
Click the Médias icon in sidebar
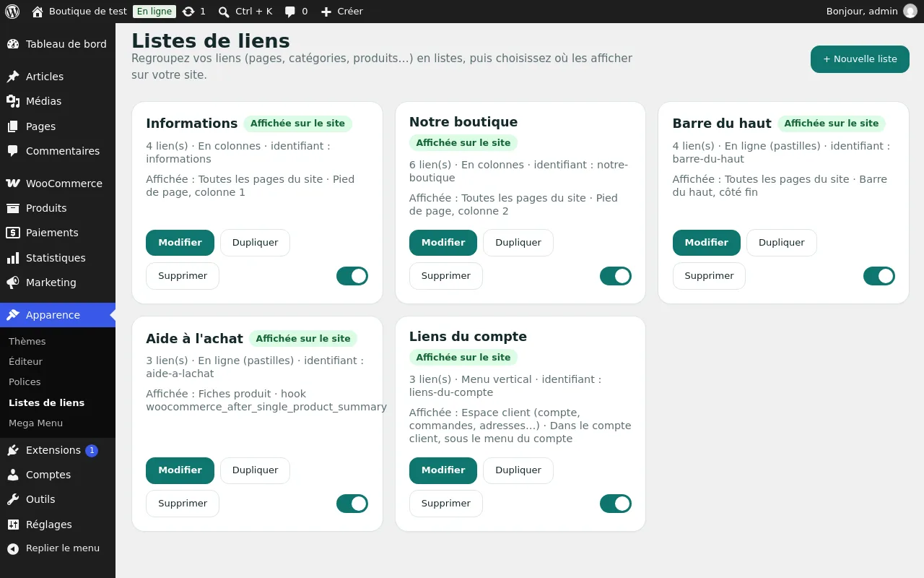pyautogui.click(x=13, y=101)
